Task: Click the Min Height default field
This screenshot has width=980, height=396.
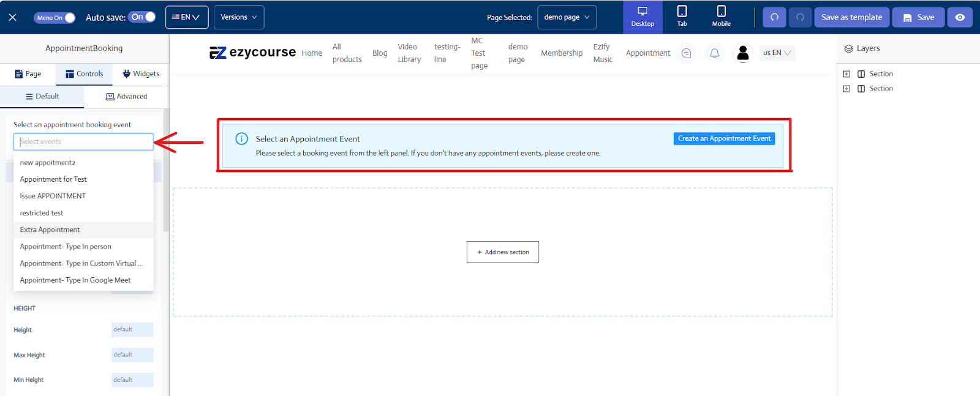Action: [x=132, y=380]
